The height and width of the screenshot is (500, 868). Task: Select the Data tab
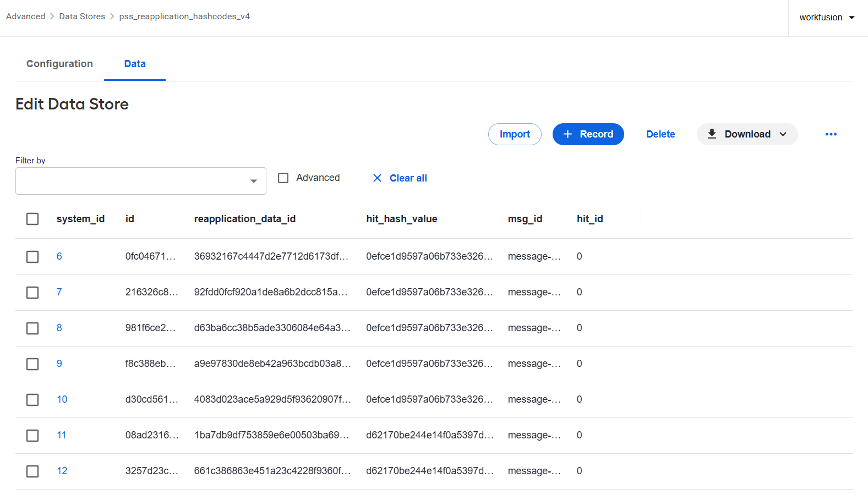(135, 64)
